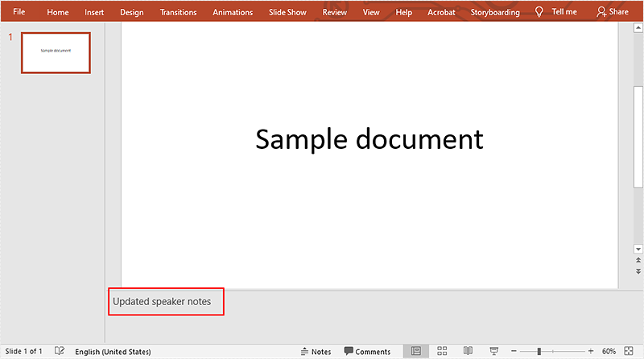Open the View ribbon tab
644x359 pixels.
point(371,12)
